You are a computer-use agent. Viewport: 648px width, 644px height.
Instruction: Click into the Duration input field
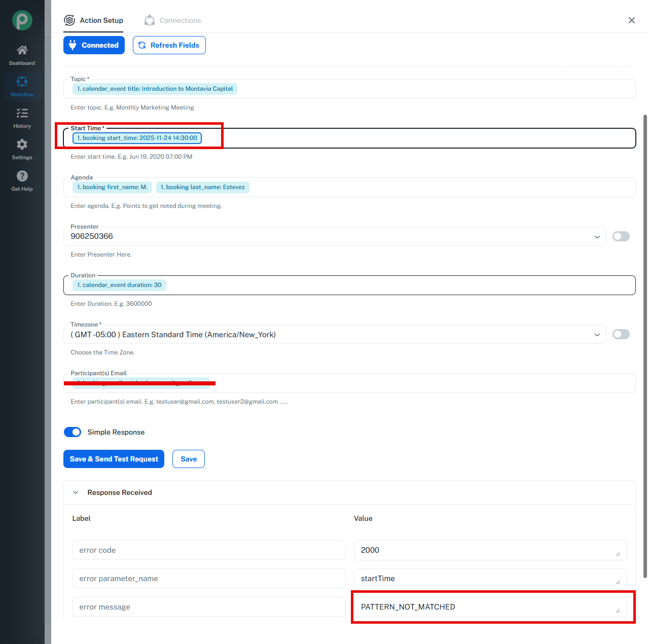point(395,285)
